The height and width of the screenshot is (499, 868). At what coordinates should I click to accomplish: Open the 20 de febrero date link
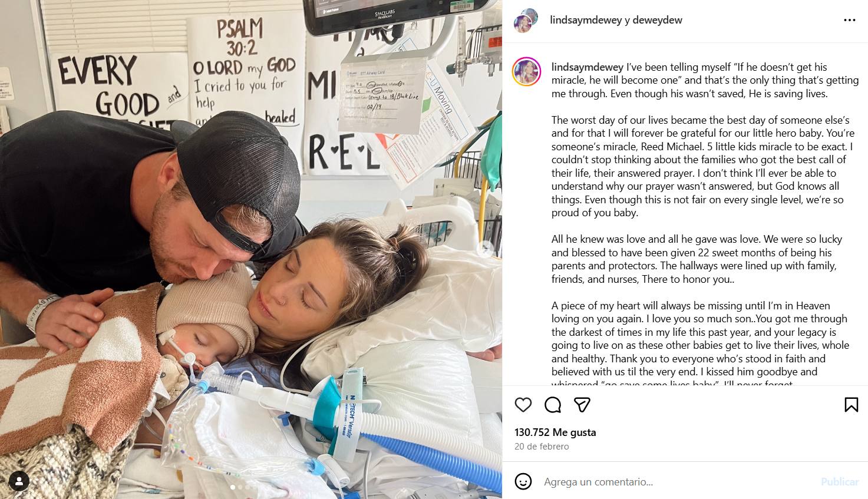click(542, 447)
